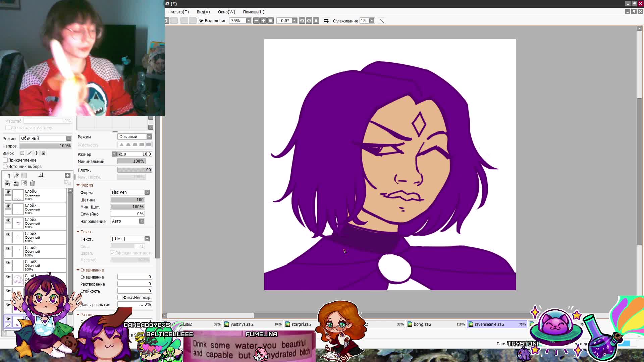Open the Текст. [ Нет ] texture dropdown

pyautogui.click(x=130, y=239)
